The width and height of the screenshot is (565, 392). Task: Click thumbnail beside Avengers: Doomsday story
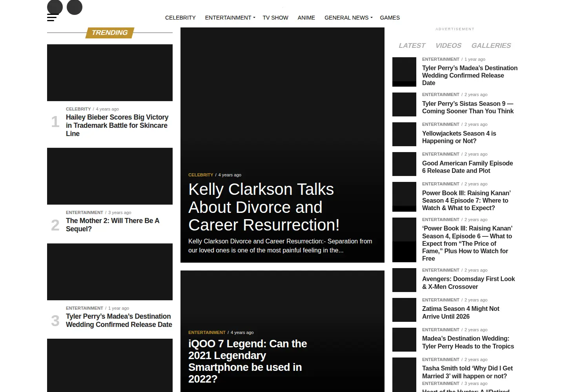[404, 280]
